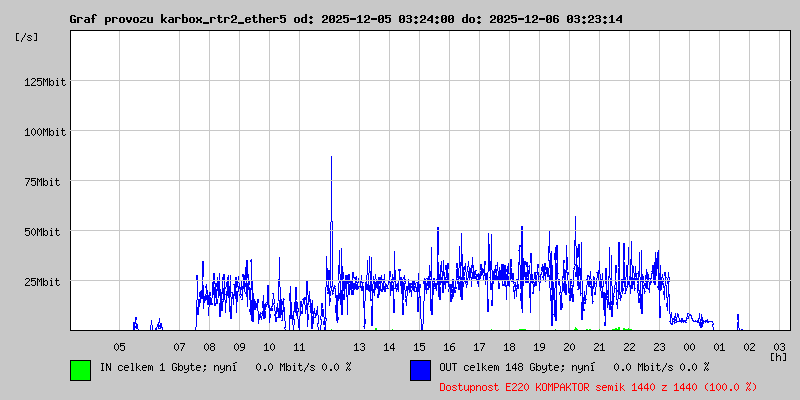Click the tallest blue traffic spike's peak
800x400 pixels.
tap(331, 158)
